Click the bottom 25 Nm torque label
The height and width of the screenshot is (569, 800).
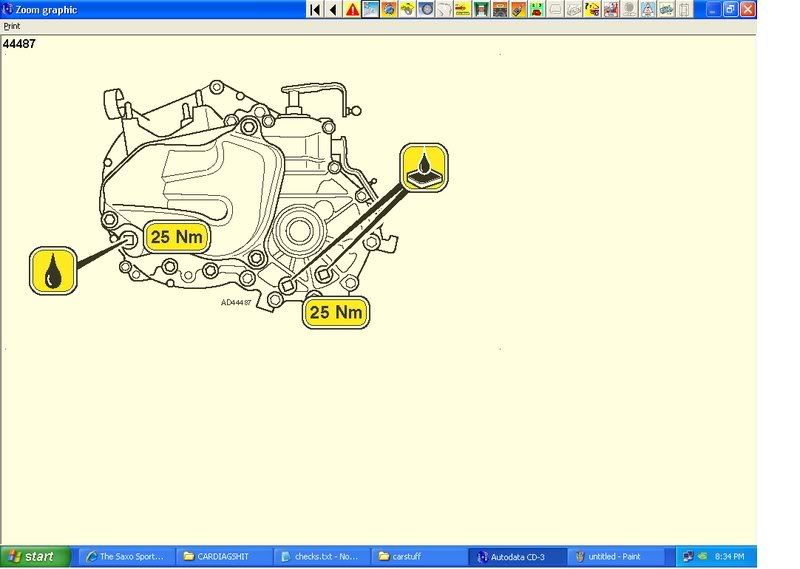tap(335, 312)
